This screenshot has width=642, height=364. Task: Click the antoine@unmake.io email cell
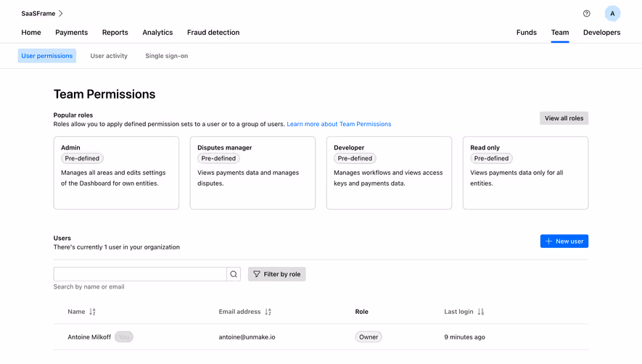[x=247, y=337]
